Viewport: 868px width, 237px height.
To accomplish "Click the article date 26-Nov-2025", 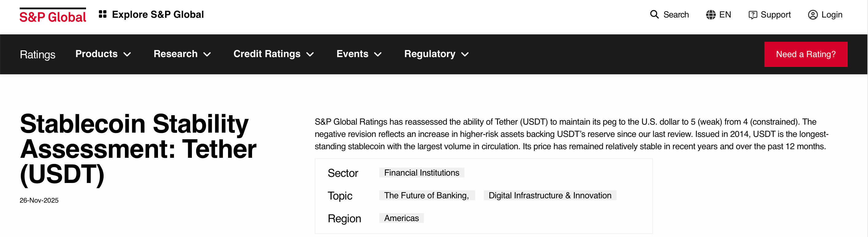I will [x=39, y=200].
